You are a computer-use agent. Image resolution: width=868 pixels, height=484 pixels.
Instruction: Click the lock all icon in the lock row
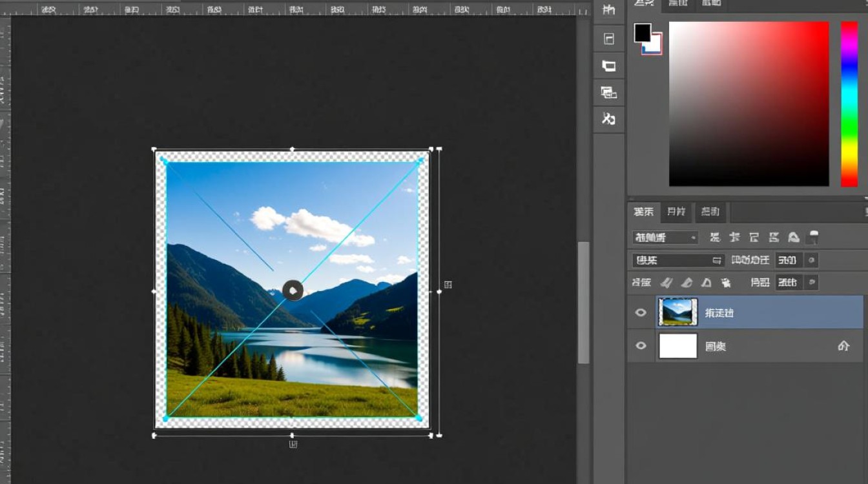click(726, 283)
